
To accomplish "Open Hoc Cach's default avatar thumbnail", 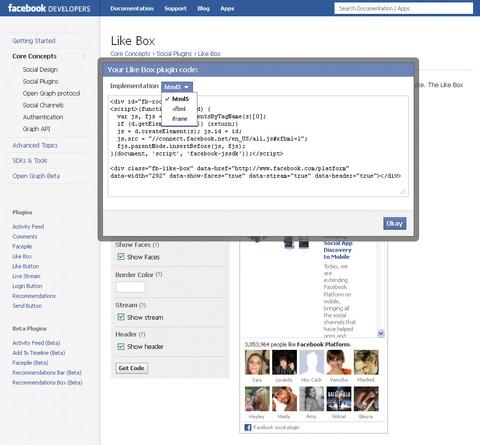I will click(x=312, y=363).
